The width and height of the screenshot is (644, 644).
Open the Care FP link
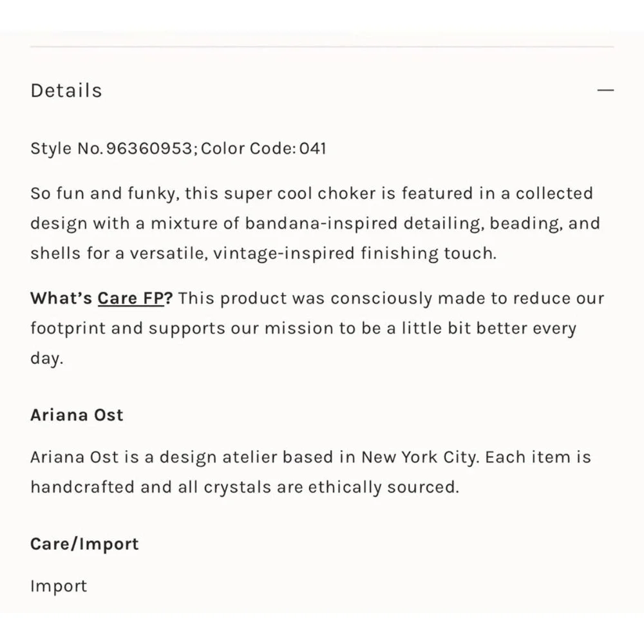[131, 298]
